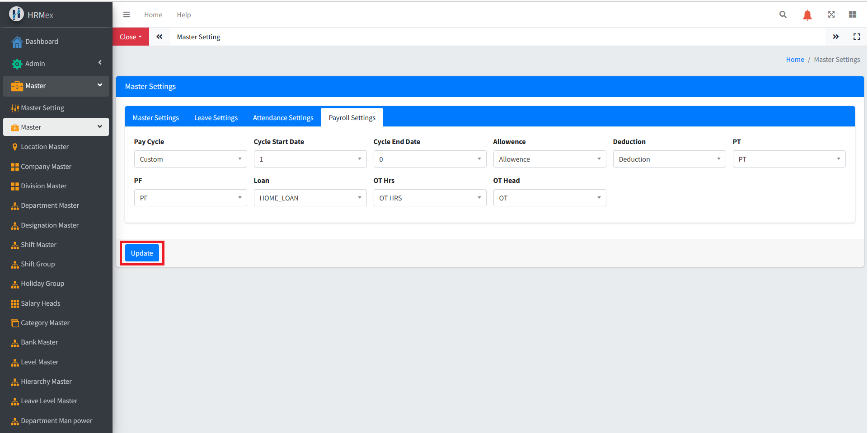Open the Close dropdown button
This screenshot has width=868, height=433.
[x=131, y=37]
